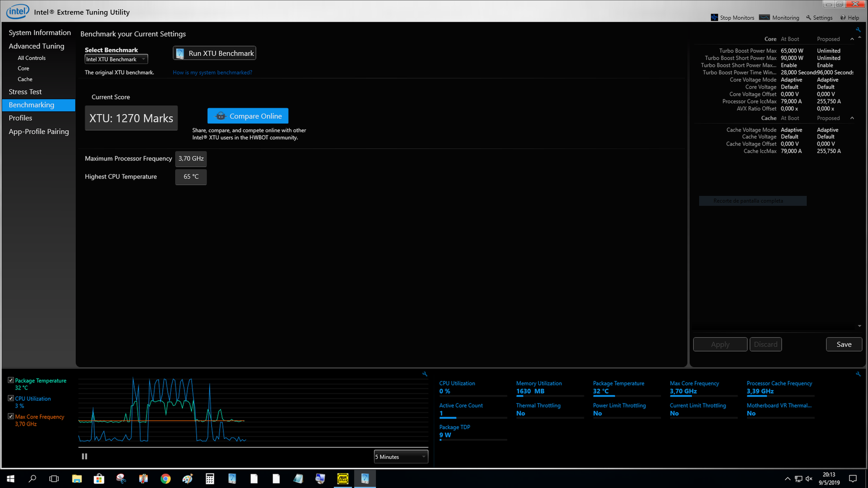This screenshot has height=488, width=868.
Task: Pause the monitoring graph
Action: coord(84,456)
